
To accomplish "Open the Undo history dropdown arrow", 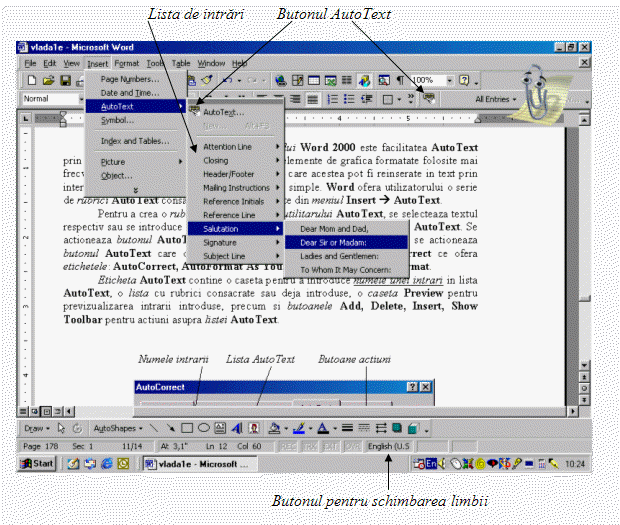I will (x=239, y=81).
